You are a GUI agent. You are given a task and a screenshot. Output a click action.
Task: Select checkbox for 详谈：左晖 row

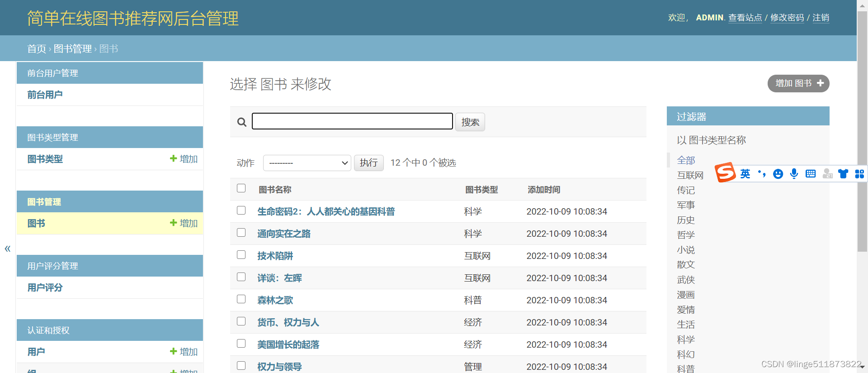tap(241, 277)
